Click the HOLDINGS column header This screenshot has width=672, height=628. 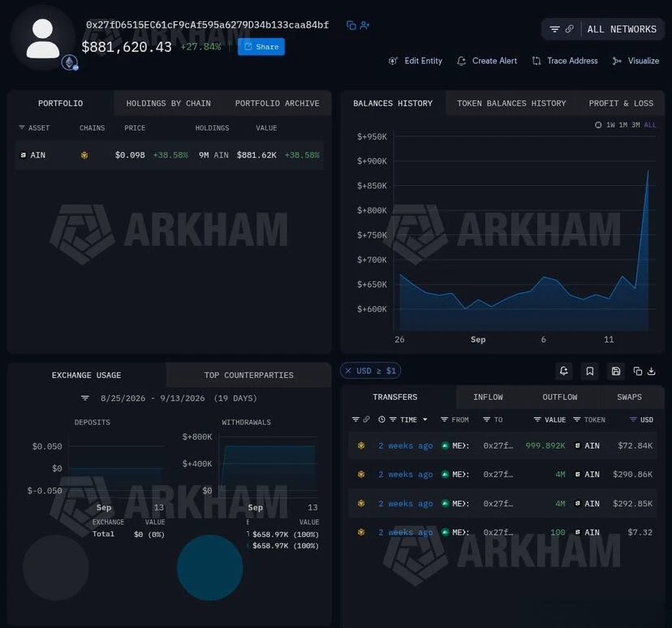pos(212,127)
